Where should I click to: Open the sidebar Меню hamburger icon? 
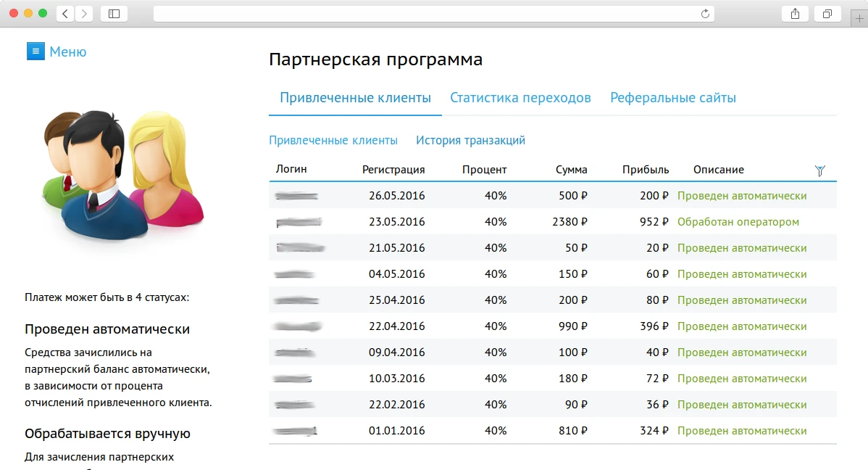click(36, 51)
